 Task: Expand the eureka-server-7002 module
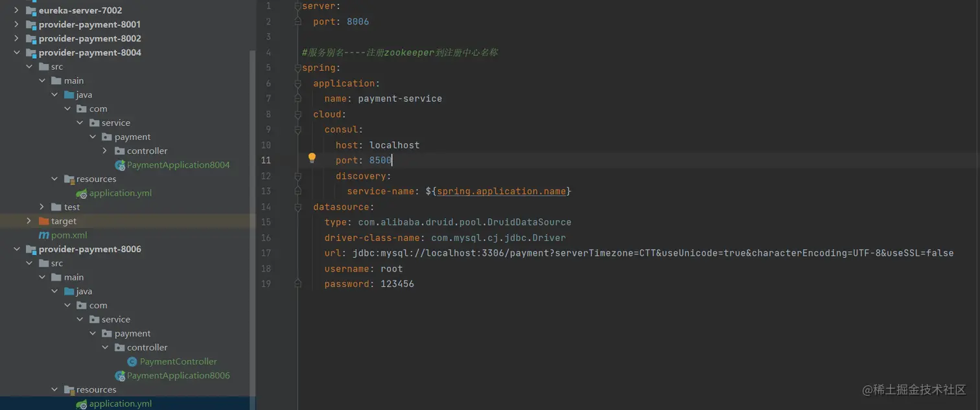16,10
